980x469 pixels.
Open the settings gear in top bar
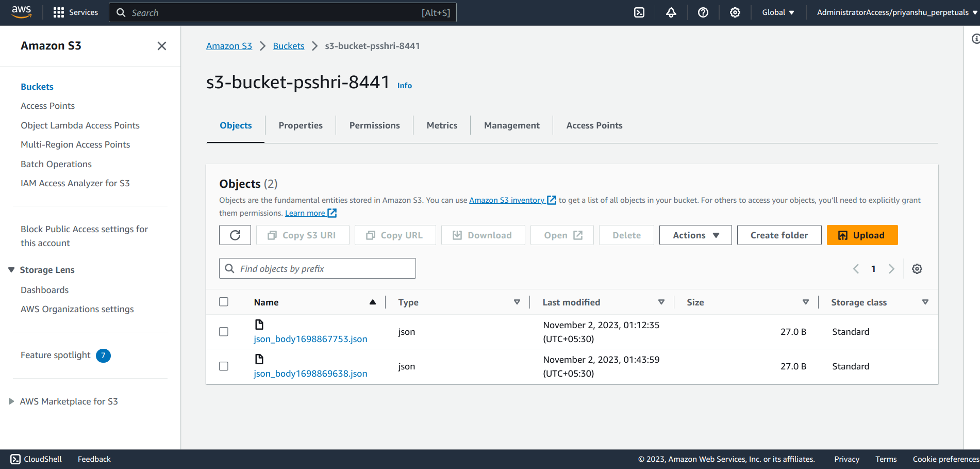[735, 12]
